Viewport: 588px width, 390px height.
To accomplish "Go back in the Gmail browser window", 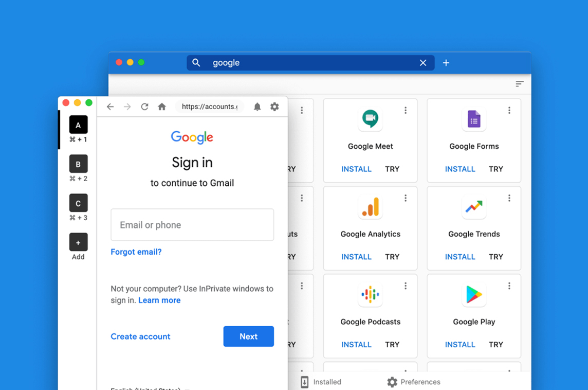I will coord(110,107).
